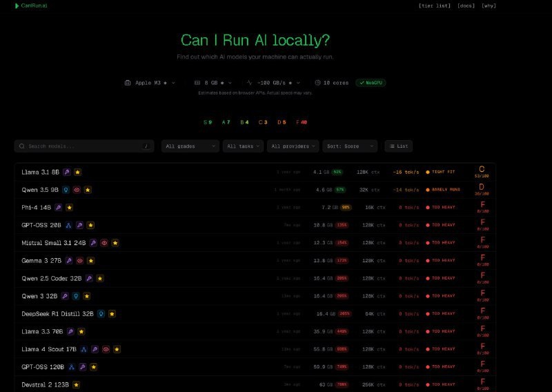Open the [tier list] page
The width and height of the screenshot is (552, 392).
(435, 6)
